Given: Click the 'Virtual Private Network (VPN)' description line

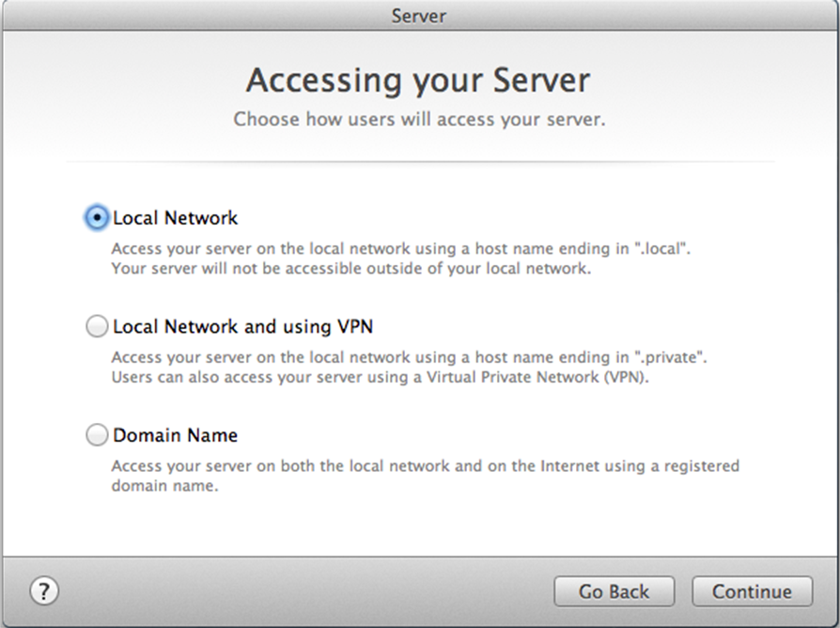Looking at the screenshot, I should [380, 377].
